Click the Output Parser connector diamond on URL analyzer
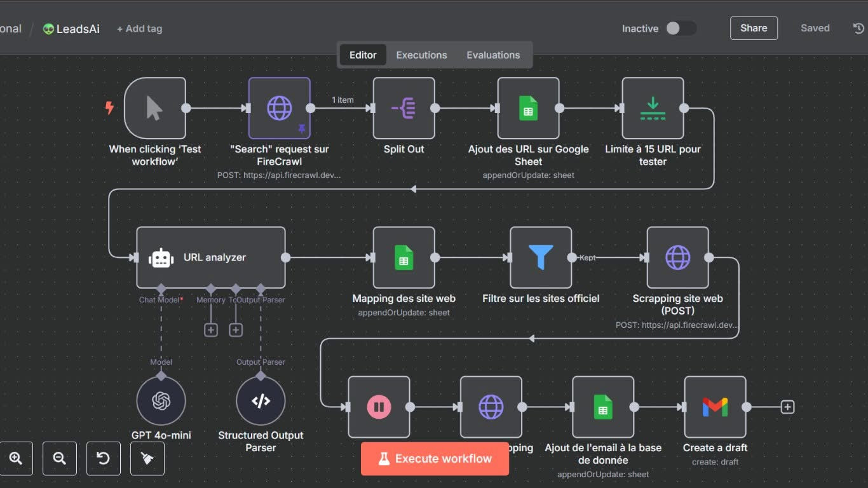Image resolution: width=868 pixels, height=488 pixels. click(x=261, y=288)
